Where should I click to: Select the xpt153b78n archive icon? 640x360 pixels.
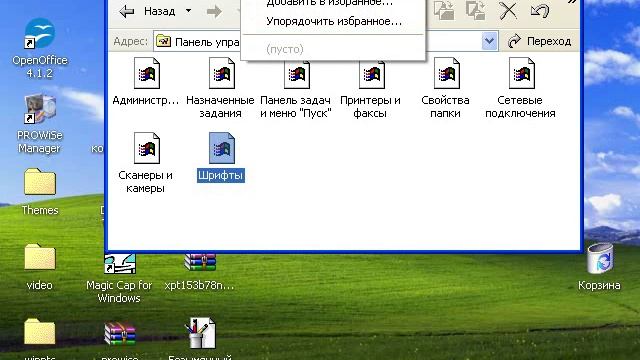[x=200, y=272]
